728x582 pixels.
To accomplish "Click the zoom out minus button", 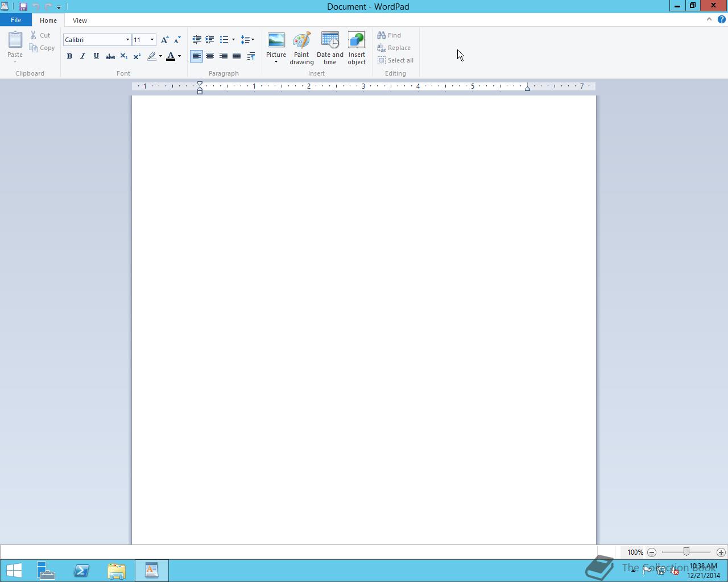I will tap(652, 552).
